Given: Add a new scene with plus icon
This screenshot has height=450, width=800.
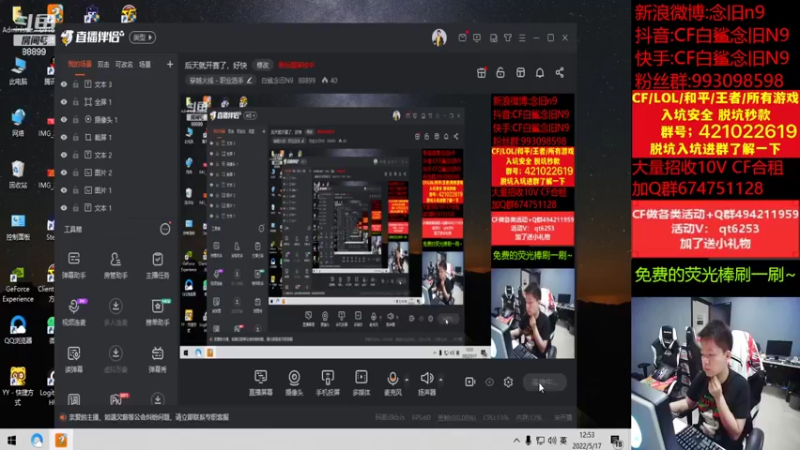Looking at the screenshot, I should click(x=170, y=64).
